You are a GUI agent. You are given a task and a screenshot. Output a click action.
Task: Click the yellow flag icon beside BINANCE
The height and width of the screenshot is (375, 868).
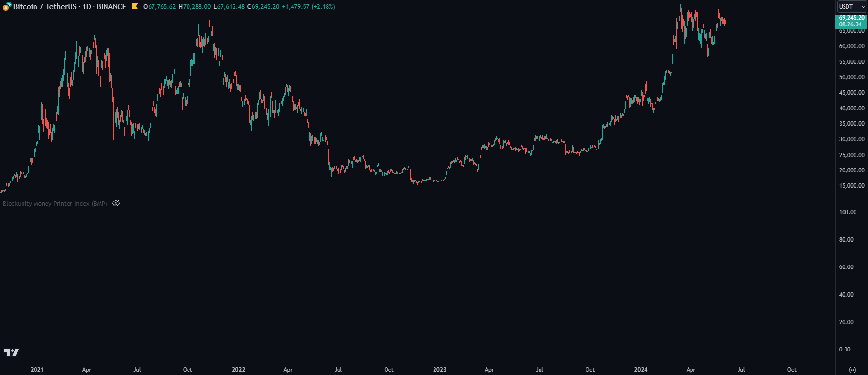tap(135, 7)
